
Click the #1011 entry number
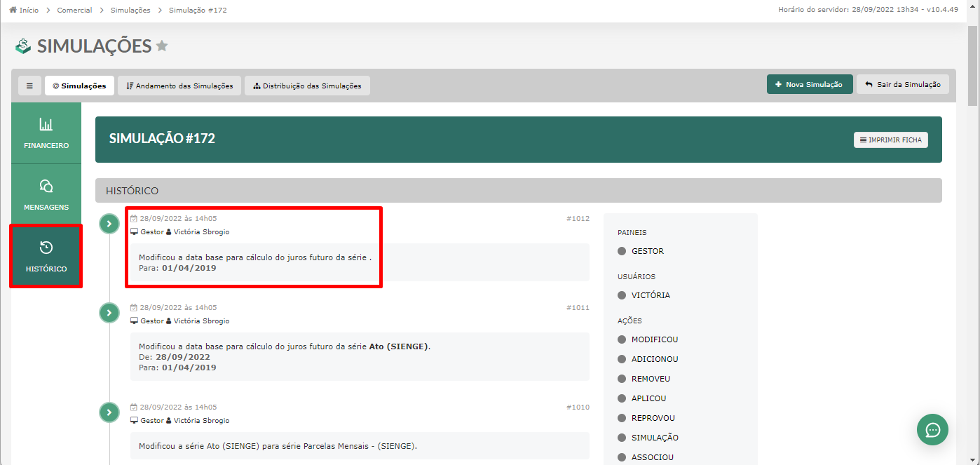[578, 308]
